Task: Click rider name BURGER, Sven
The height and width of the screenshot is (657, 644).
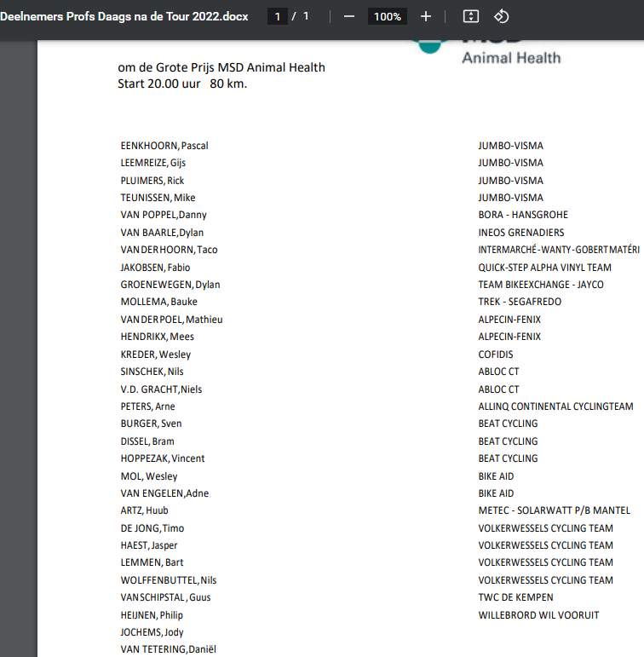Action: click(x=151, y=424)
